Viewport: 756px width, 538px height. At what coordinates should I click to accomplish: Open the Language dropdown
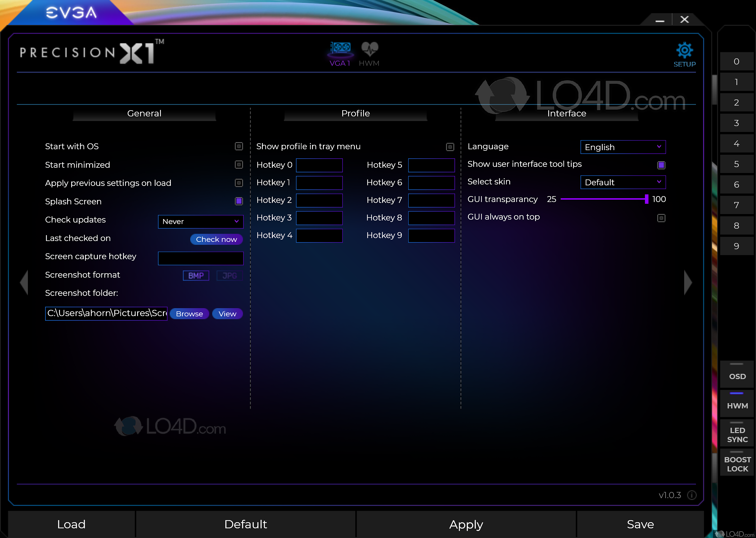(623, 147)
